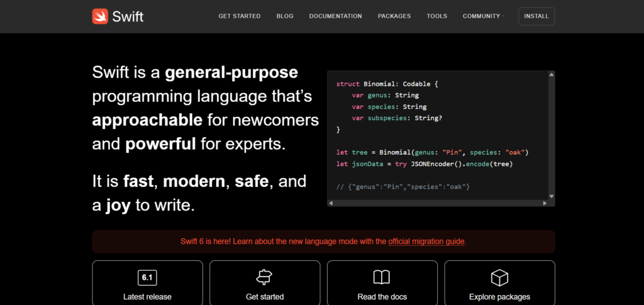Visit the Explore packages card
Screen dimensions: 644x305
click(500, 283)
